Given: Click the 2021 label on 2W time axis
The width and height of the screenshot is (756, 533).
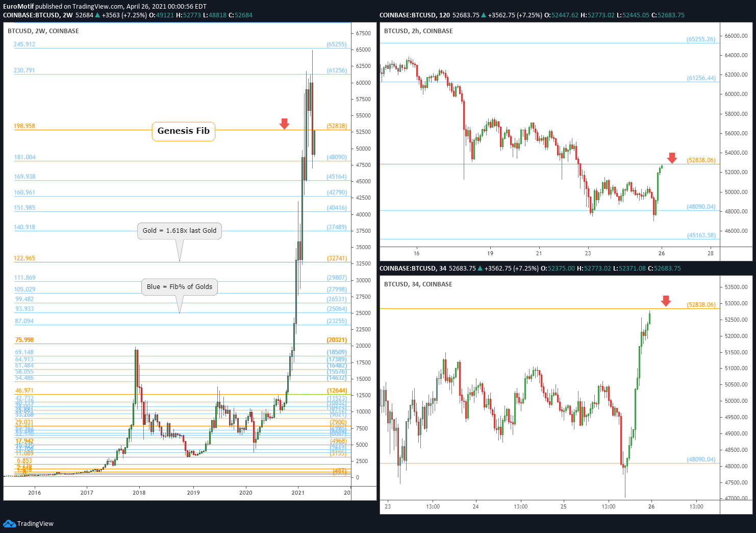Looking at the screenshot, I should click(x=298, y=493).
